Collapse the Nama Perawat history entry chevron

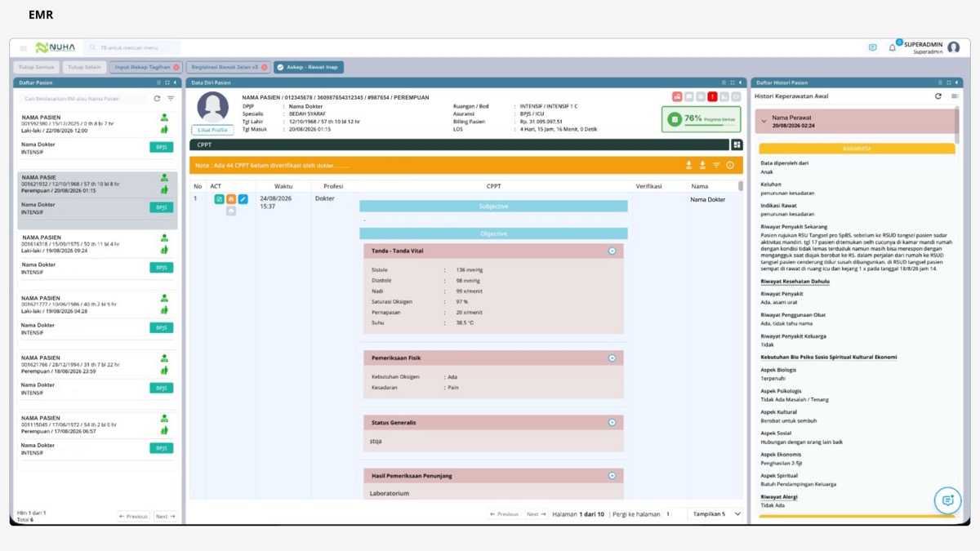coord(764,121)
